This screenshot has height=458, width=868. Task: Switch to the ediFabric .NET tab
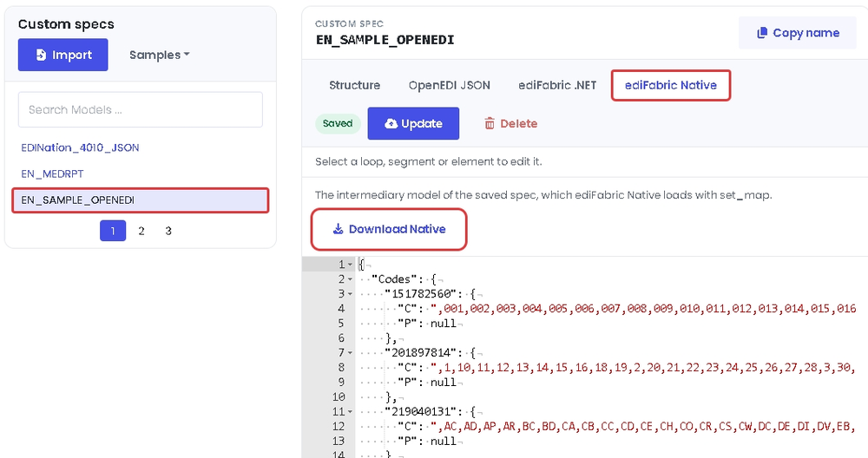click(557, 85)
